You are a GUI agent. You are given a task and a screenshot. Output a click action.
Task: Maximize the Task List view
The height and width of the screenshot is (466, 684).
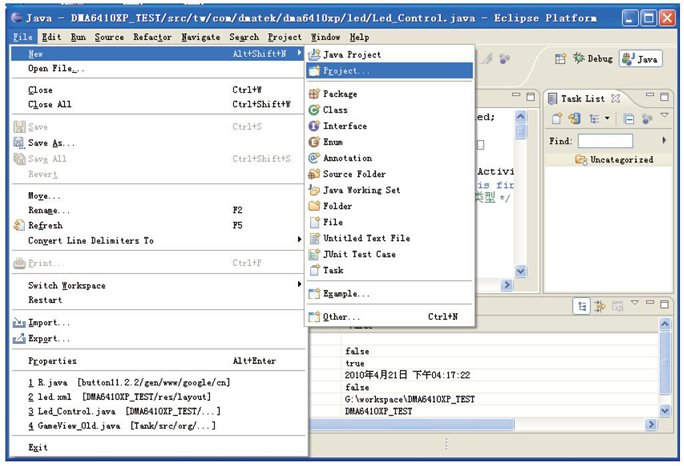(x=664, y=97)
